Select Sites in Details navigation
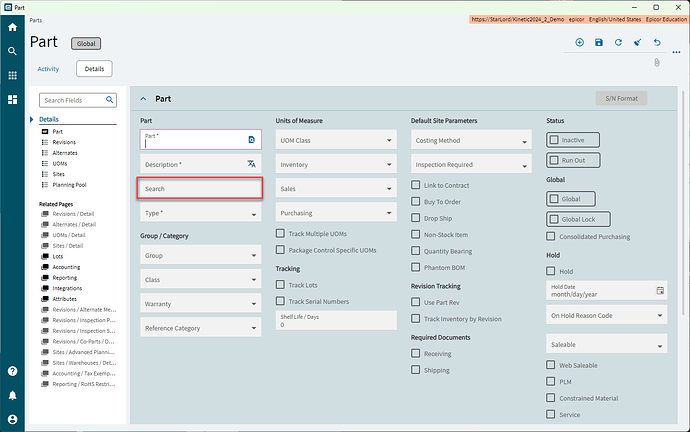Screen dimensions: 690x432 click(x=59, y=174)
